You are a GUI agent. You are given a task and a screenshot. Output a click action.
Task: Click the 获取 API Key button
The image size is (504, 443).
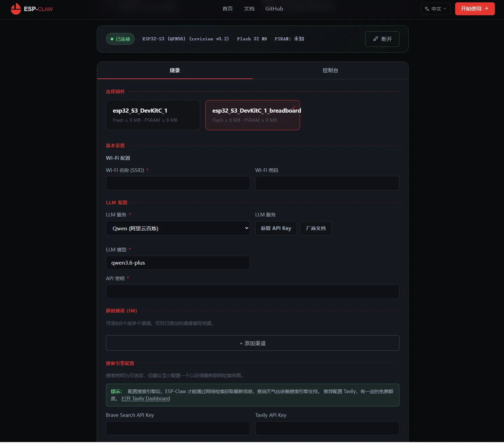[276, 228]
